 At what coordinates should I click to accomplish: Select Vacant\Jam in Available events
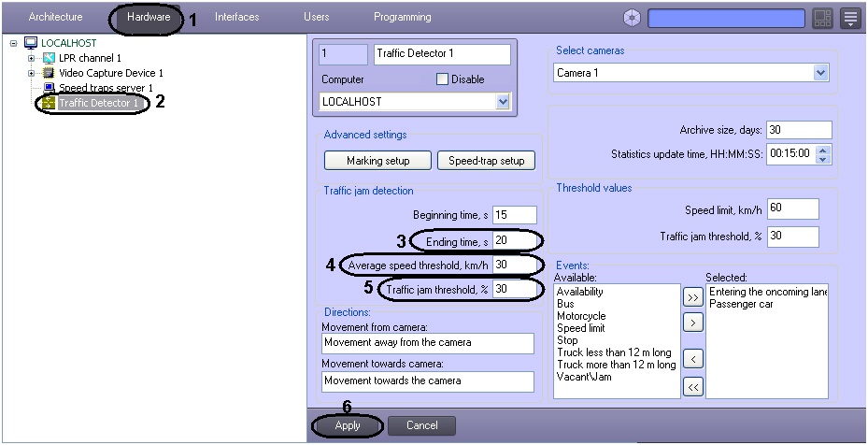584,377
